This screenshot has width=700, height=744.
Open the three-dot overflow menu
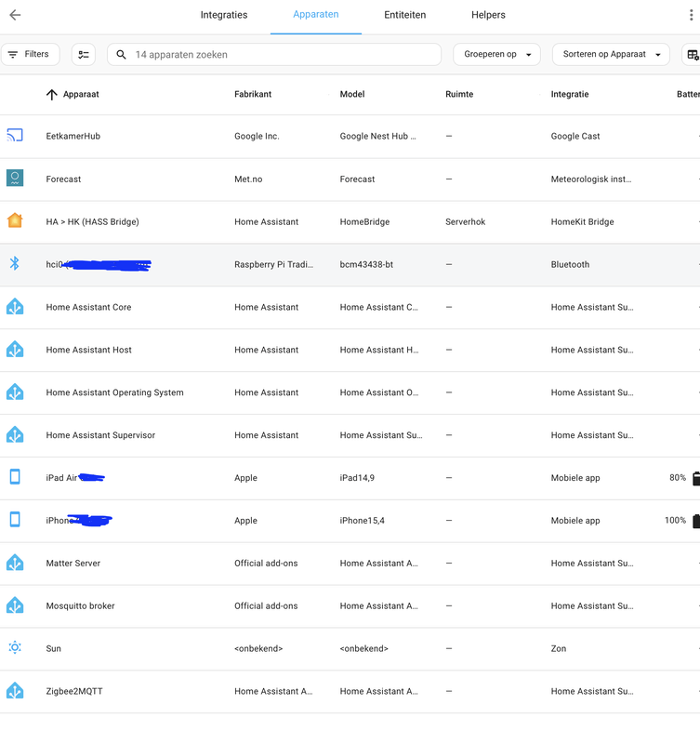(691, 15)
